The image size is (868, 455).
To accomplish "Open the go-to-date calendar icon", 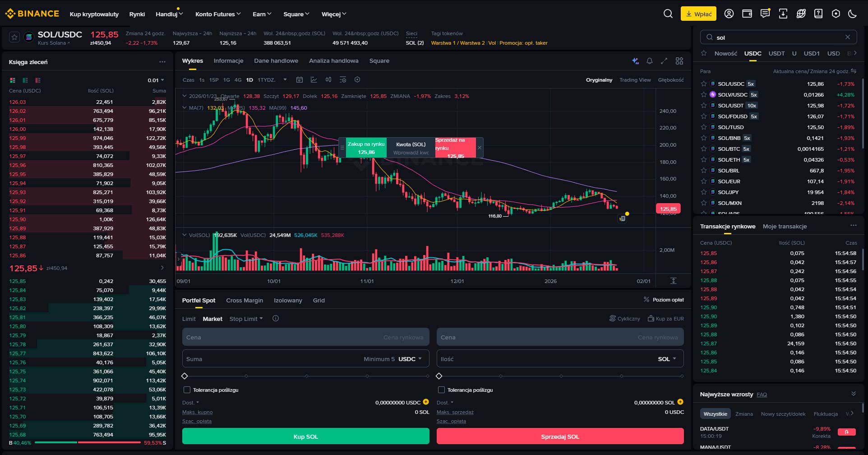I will click(x=299, y=79).
